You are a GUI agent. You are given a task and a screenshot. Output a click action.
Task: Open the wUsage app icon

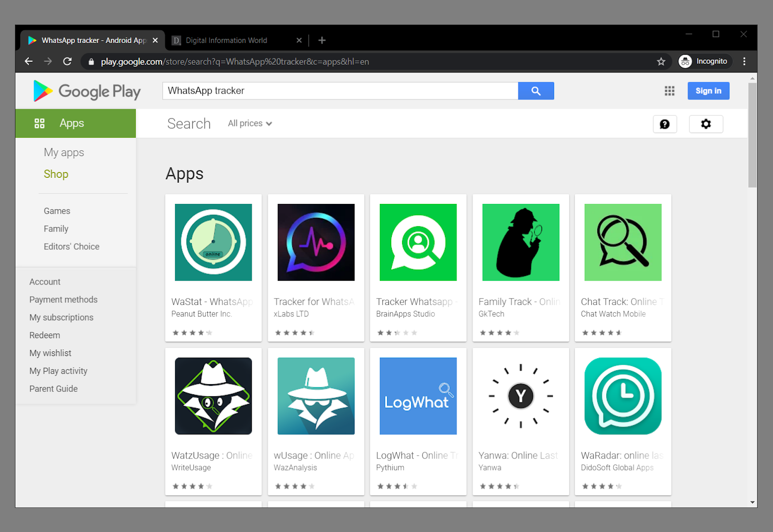316,396
